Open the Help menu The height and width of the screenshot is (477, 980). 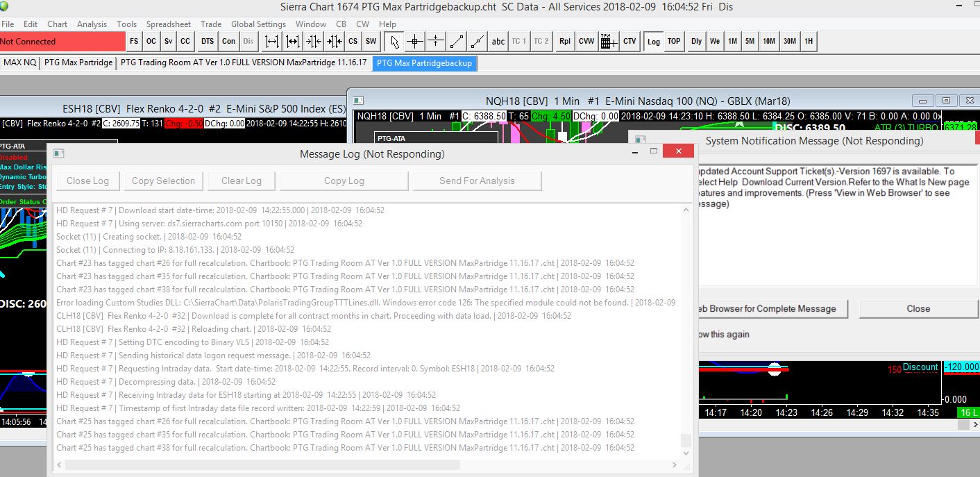(x=387, y=24)
